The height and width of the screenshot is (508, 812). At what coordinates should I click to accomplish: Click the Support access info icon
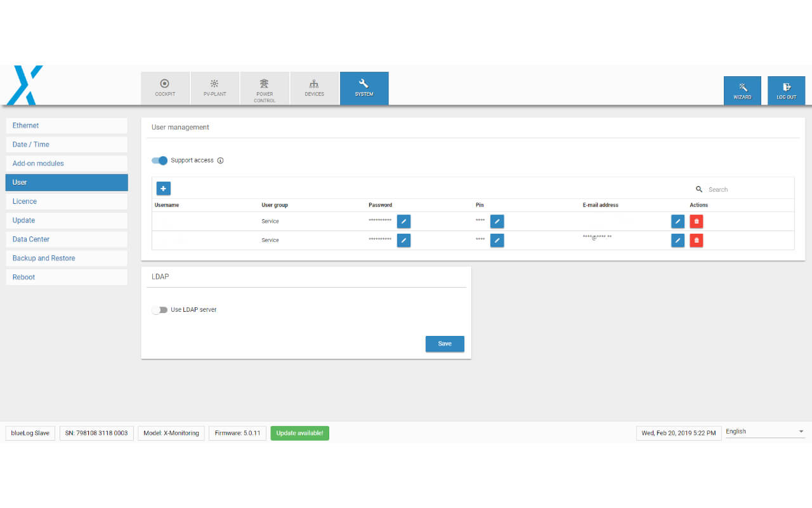(x=220, y=161)
